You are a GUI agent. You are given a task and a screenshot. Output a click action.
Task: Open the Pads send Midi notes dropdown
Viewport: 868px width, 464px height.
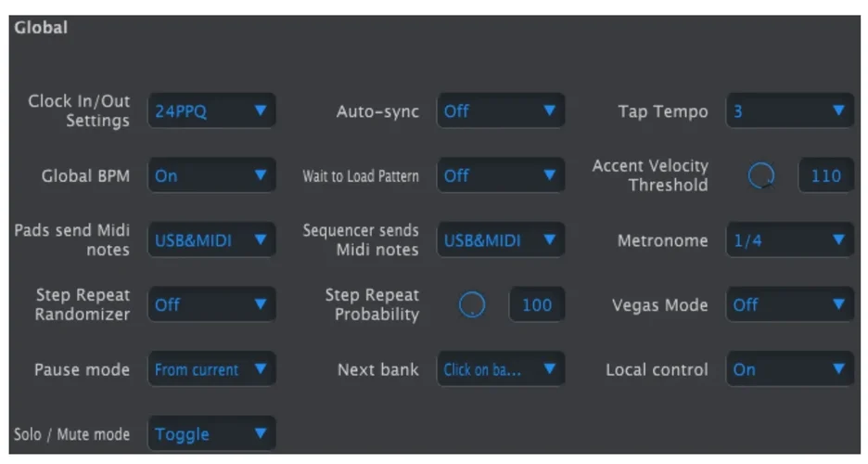[x=211, y=240]
